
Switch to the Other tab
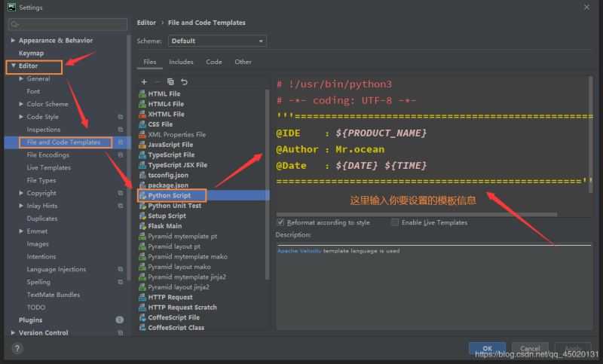click(243, 62)
